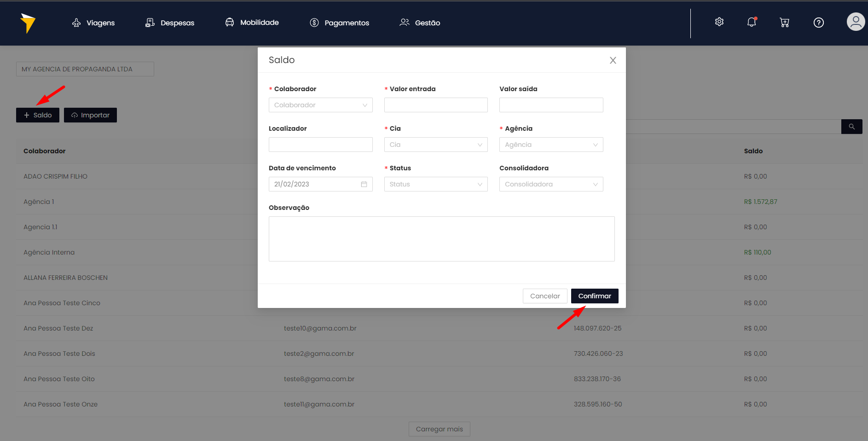Open calendar icon in Data de vencimento
Viewport: 868px width, 441px height.
[364, 184]
